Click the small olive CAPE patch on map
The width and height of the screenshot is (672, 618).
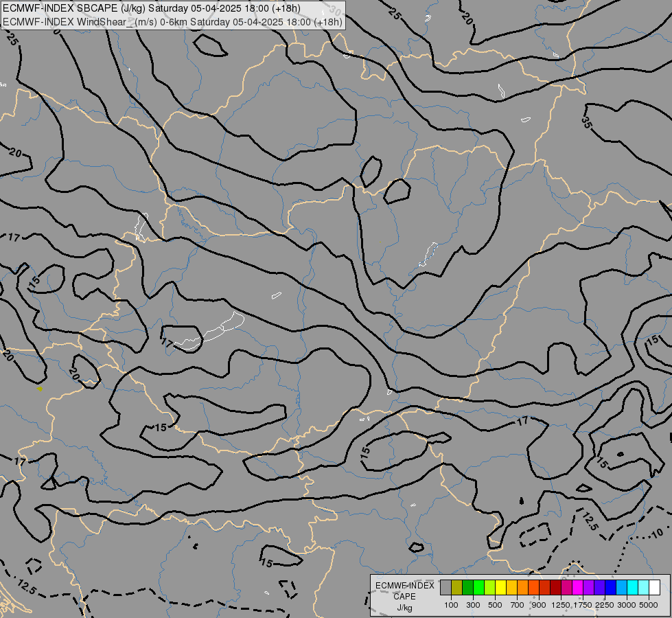click(39, 389)
